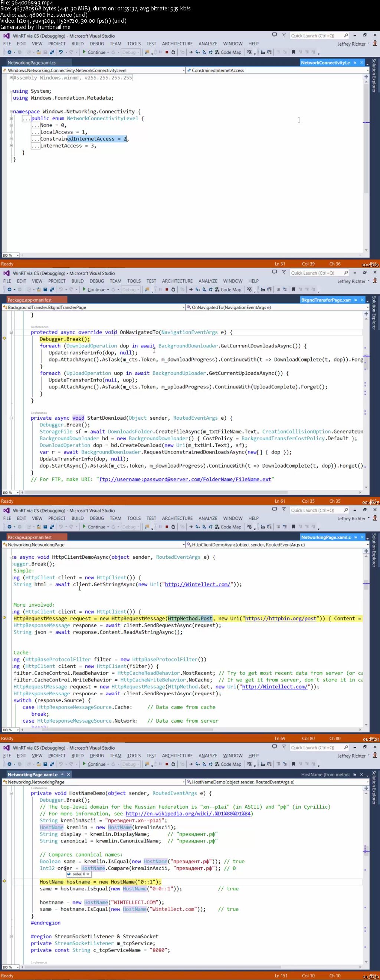Click Step Out in the HostNameDemo window toolbar

coord(210,764)
